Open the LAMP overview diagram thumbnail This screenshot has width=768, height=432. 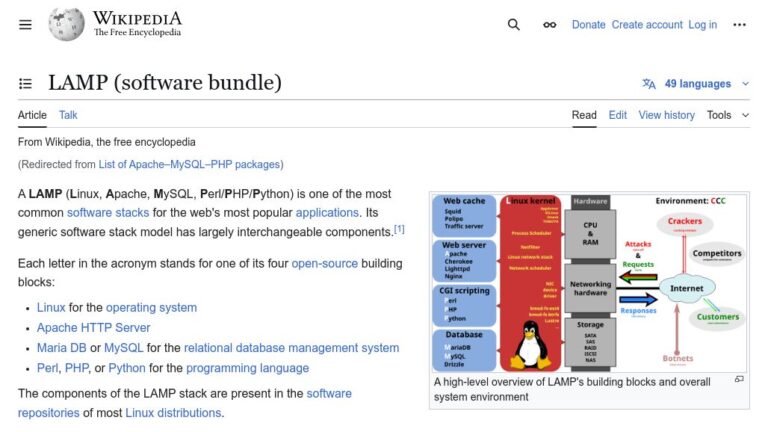tap(589, 283)
